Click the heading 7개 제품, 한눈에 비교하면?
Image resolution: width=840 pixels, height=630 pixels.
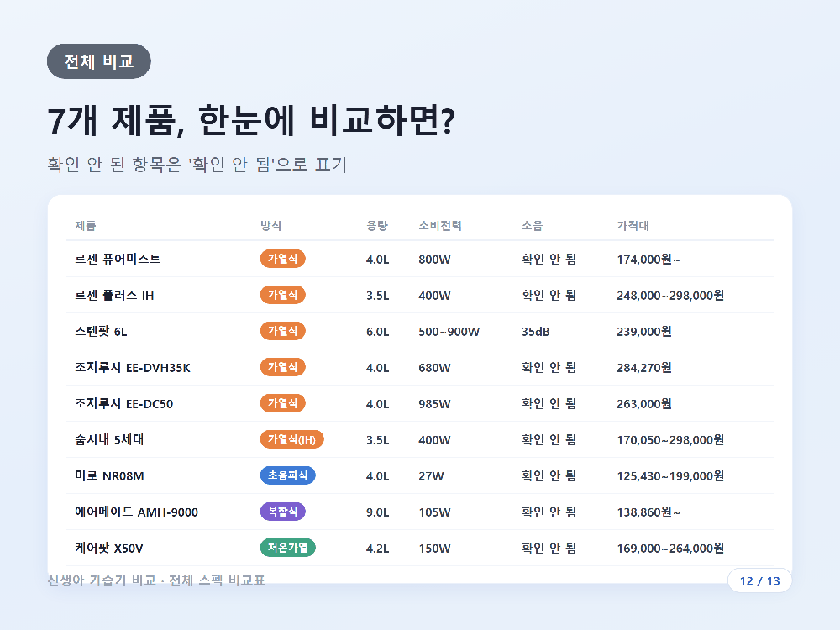(x=251, y=120)
